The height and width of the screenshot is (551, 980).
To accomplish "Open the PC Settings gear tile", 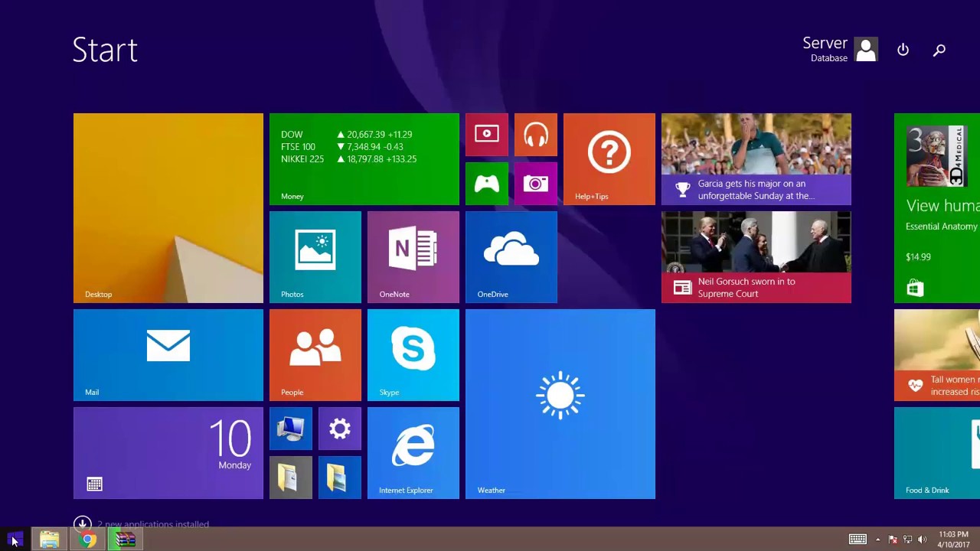I will tap(340, 429).
